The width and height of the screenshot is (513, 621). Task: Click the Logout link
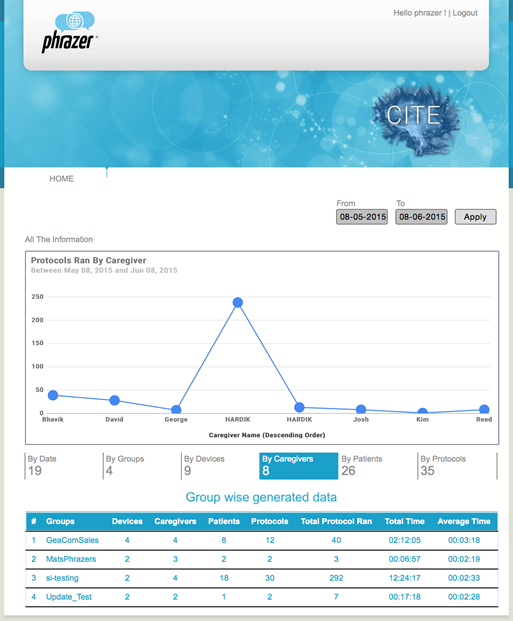click(465, 13)
